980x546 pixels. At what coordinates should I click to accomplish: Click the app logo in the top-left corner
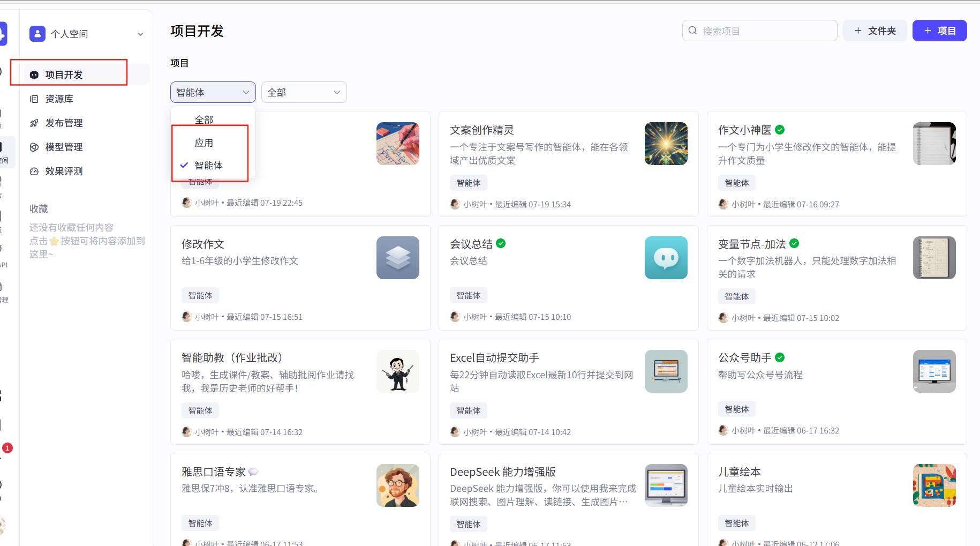point(4,33)
